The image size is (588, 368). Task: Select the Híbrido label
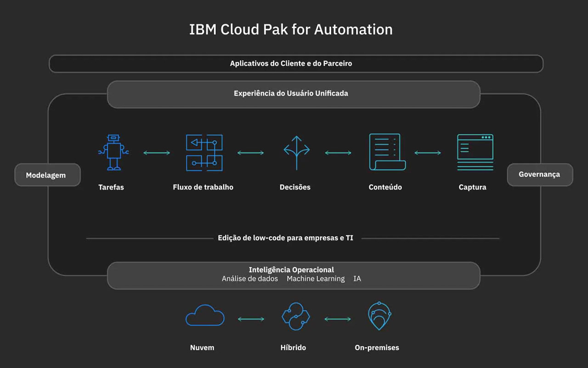tap(293, 348)
